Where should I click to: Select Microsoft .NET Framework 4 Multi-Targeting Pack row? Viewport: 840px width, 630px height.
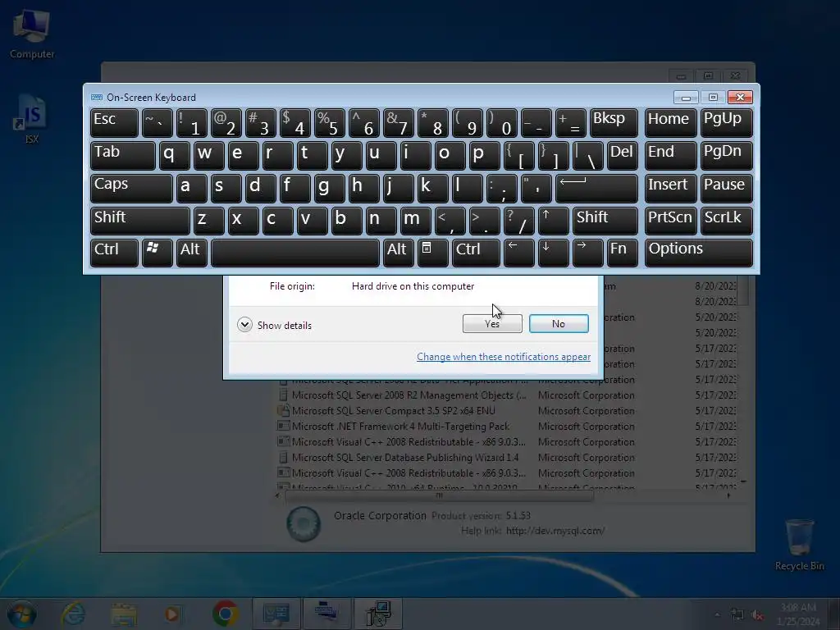pos(506,427)
